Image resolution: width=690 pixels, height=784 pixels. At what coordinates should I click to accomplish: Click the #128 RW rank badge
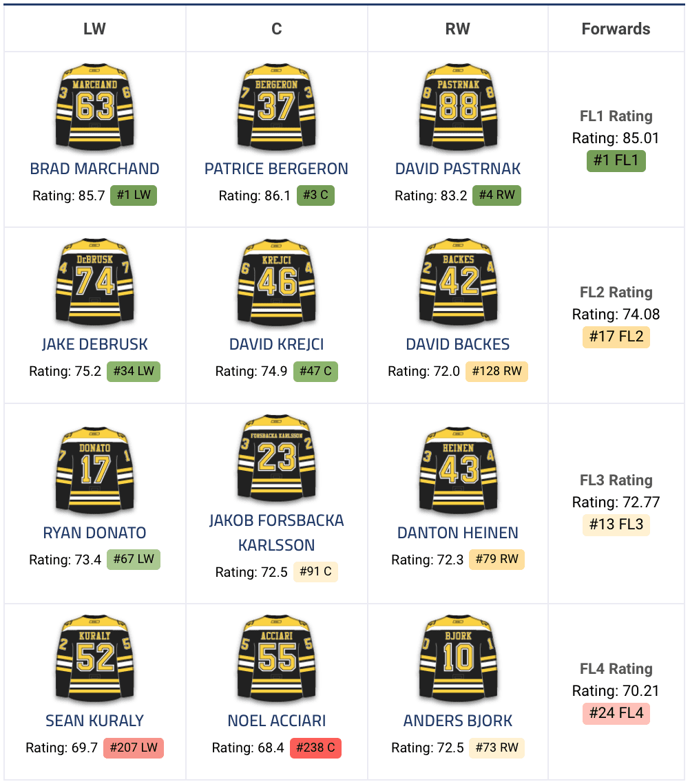499,372
